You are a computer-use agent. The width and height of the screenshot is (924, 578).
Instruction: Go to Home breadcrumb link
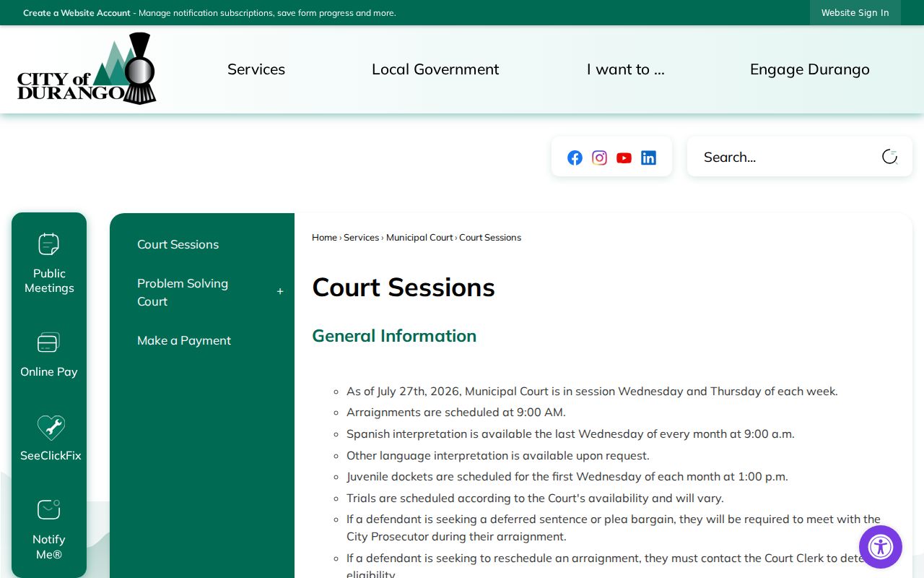pyautogui.click(x=324, y=238)
